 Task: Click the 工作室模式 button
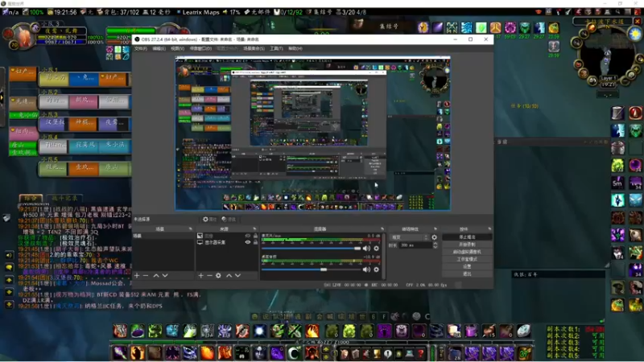pos(467,259)
